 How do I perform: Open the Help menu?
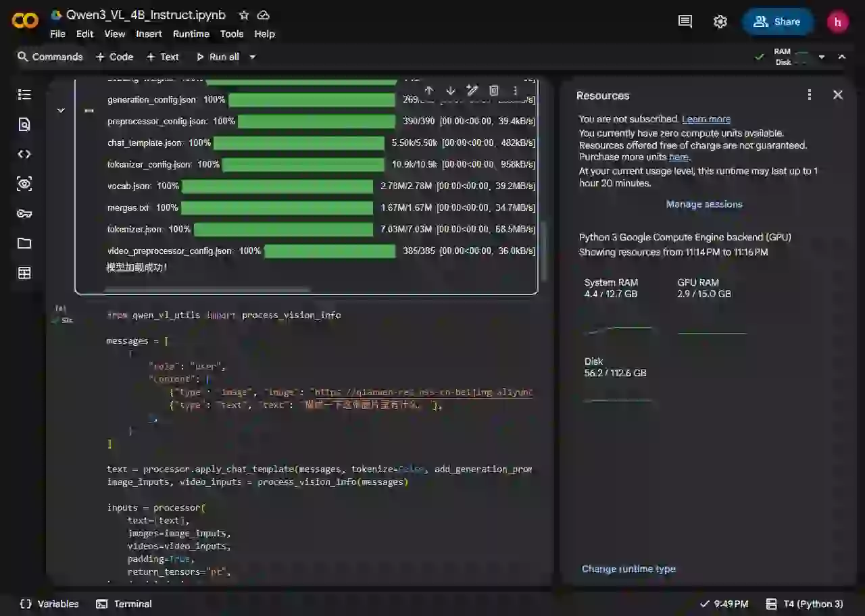264,34
